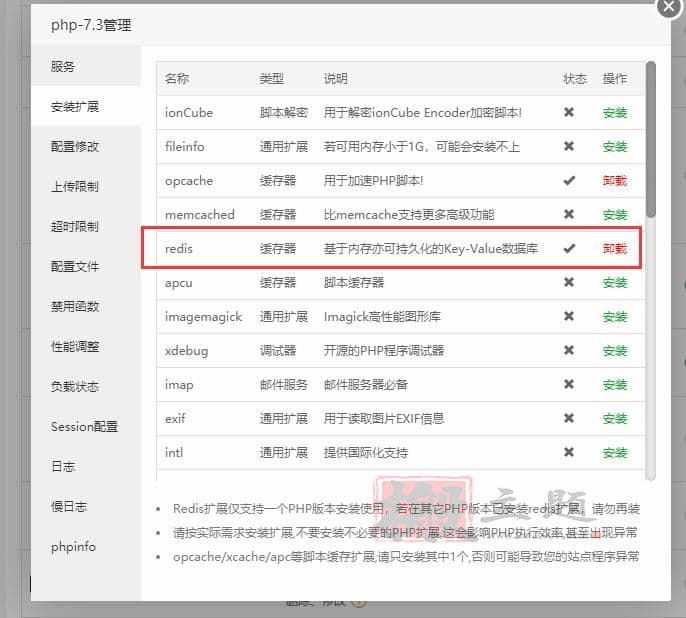Click redis installed checkmark icon
The image size is (686, 618).
pyautogui.click(x=569, y=248)
